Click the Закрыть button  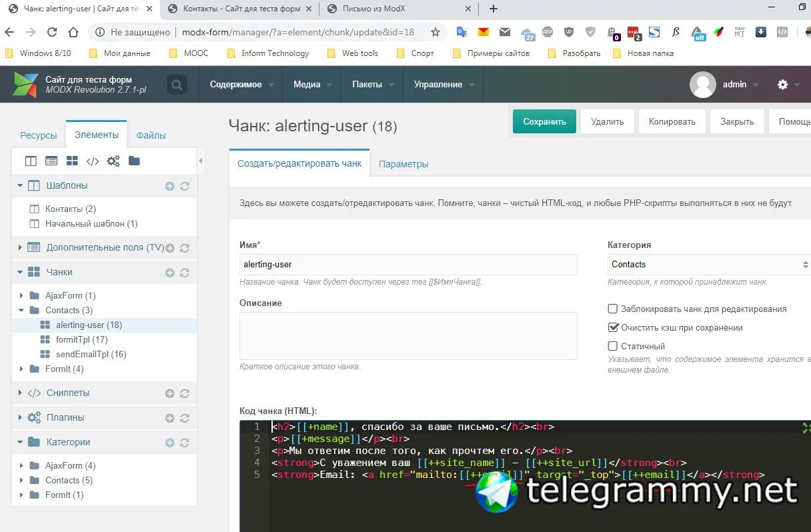(x=737, y=121)
